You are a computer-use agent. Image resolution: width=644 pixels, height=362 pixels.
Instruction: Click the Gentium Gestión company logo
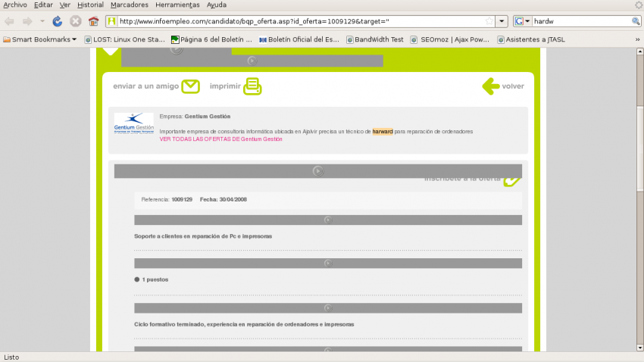pyautogui.click(x=133, y=123)
